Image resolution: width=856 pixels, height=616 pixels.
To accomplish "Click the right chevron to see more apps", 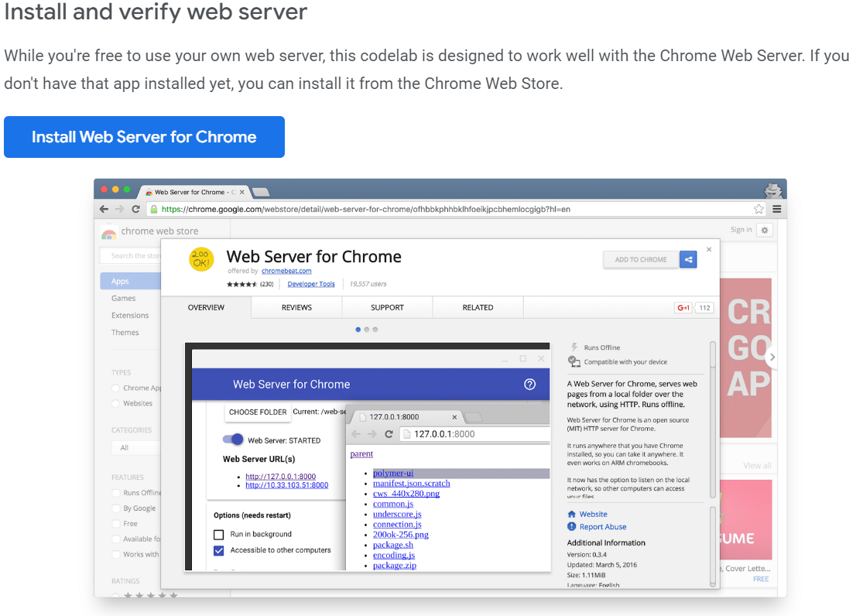I will [772, 357].
